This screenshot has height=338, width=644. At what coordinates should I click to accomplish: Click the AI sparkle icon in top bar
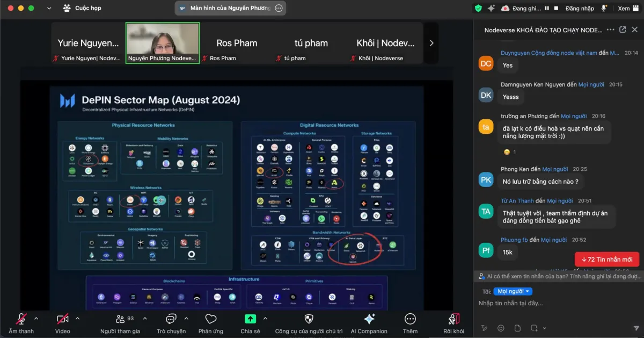491,8
